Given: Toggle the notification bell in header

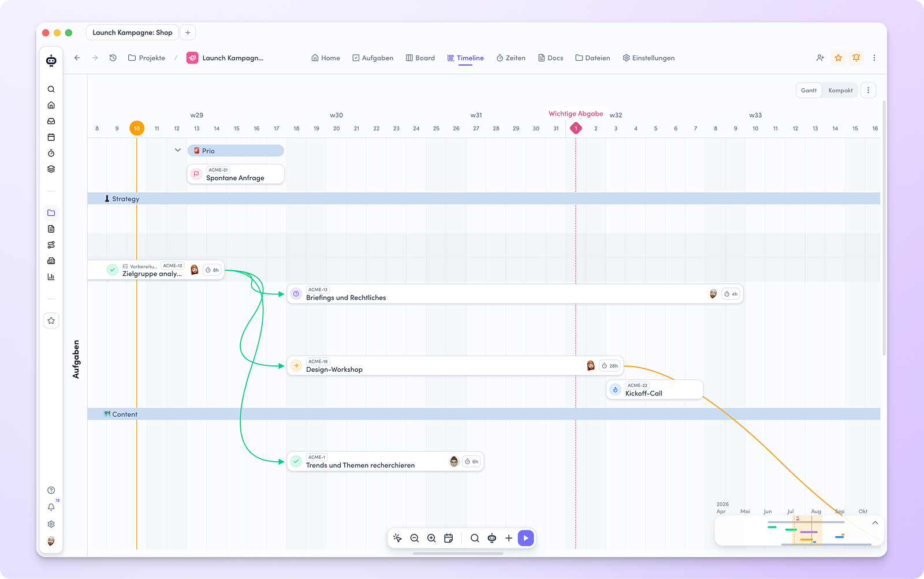Looking at the screenshot, I should [x=856, y=58].
